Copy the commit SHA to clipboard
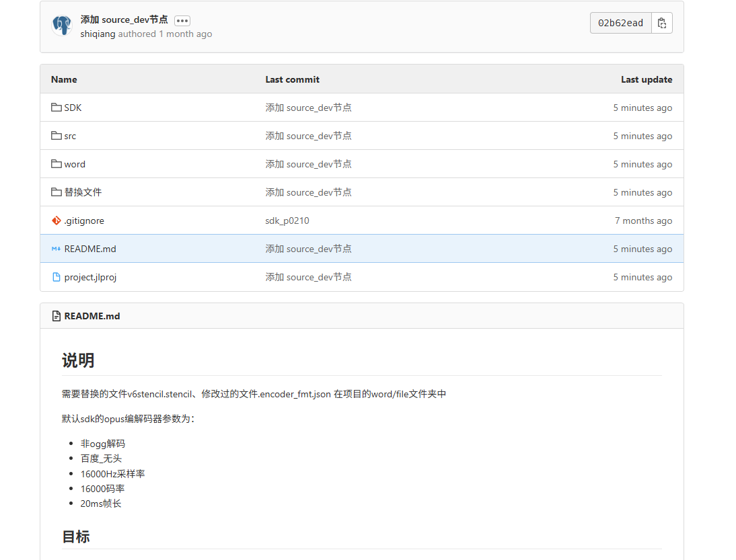This screenshot has height=560, width=736. (x=662, y=23)
